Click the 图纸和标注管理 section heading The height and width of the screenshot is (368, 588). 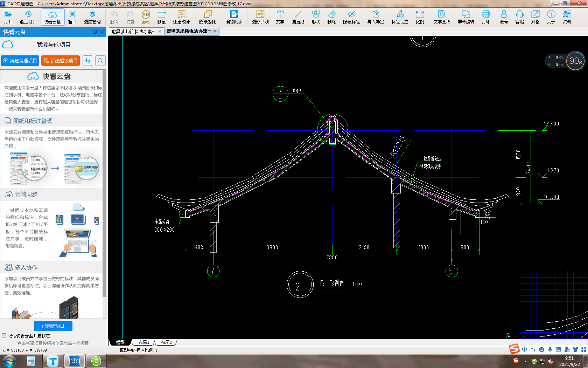33,121
